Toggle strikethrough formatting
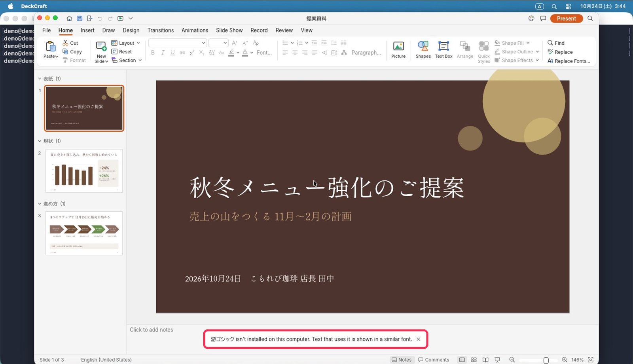 tap(182, 53)
